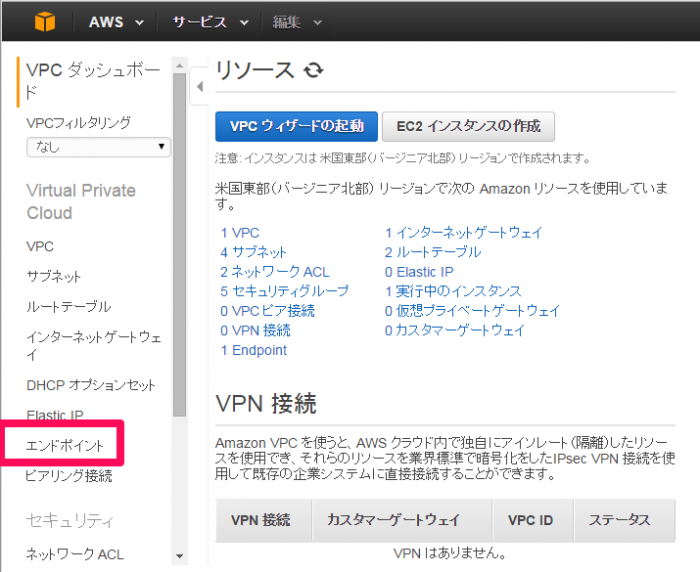
Task: Select インターネットゲートウェイ in the sidebar
Action: [x=94, y=346]
